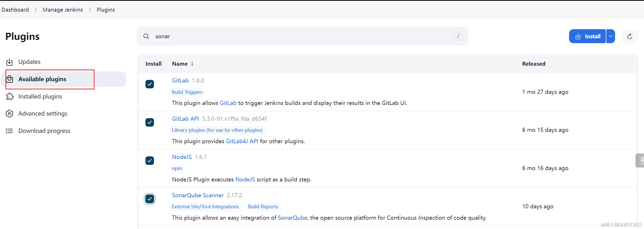Expand the Install button dropdown arrow

610,36
